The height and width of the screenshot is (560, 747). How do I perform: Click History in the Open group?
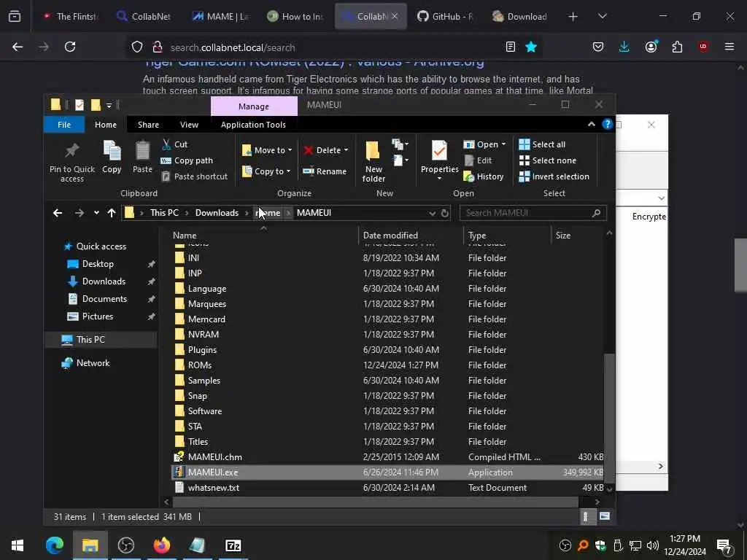(484, 176)
